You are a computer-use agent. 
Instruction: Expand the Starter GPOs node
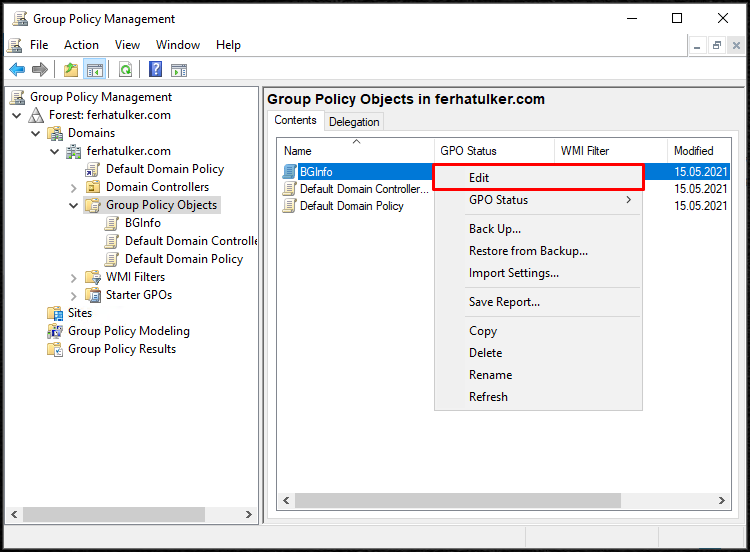73,296
